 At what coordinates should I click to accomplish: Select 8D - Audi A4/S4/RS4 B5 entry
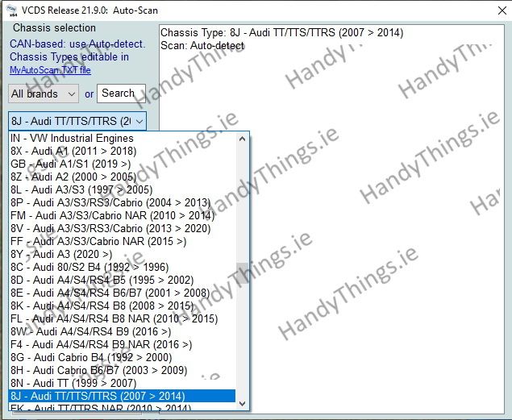[x=122, y=280]
